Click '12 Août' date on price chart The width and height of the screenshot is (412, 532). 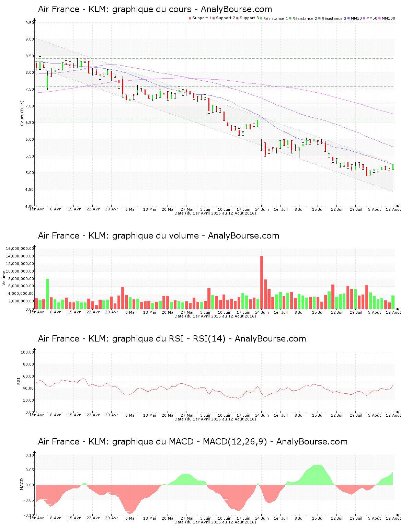[x=393, y=209]
